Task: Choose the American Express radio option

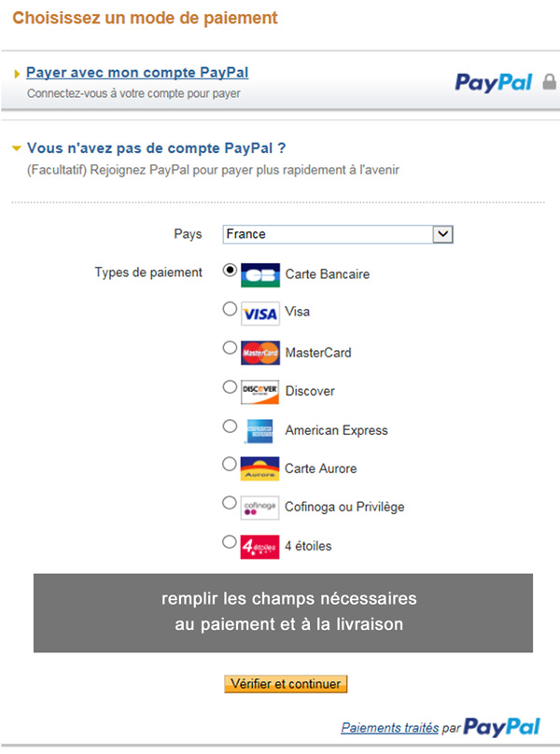Action: tap(230, 426)
